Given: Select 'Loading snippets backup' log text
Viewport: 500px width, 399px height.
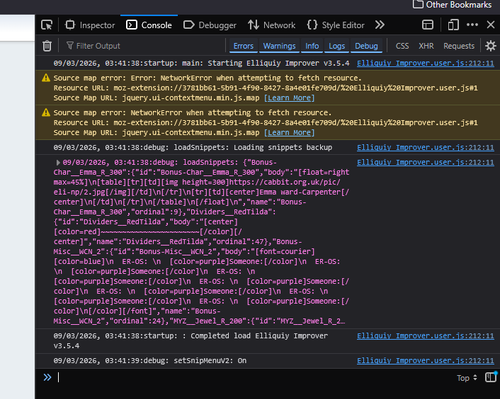Looking at the screenshot, I should [283, 148].
